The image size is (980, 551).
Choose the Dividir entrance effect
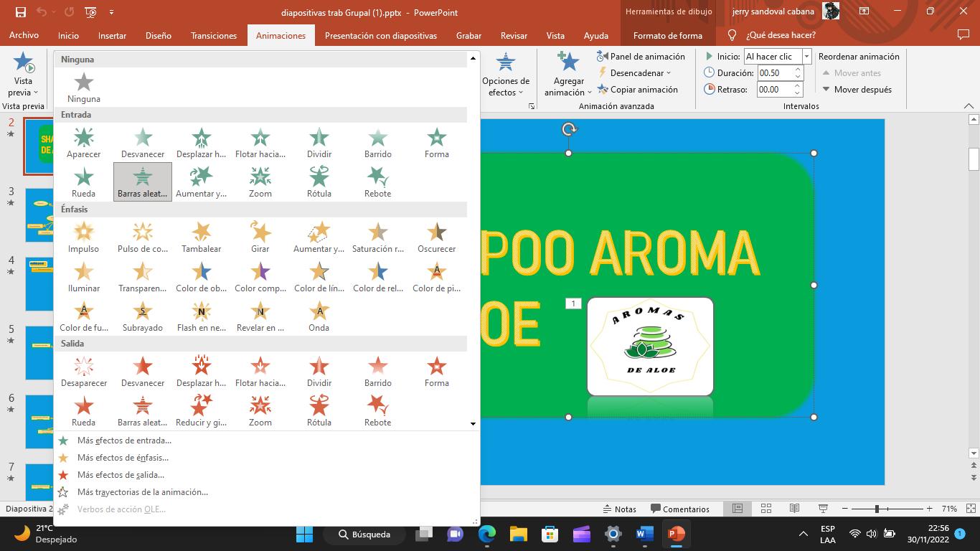(319, 142)
